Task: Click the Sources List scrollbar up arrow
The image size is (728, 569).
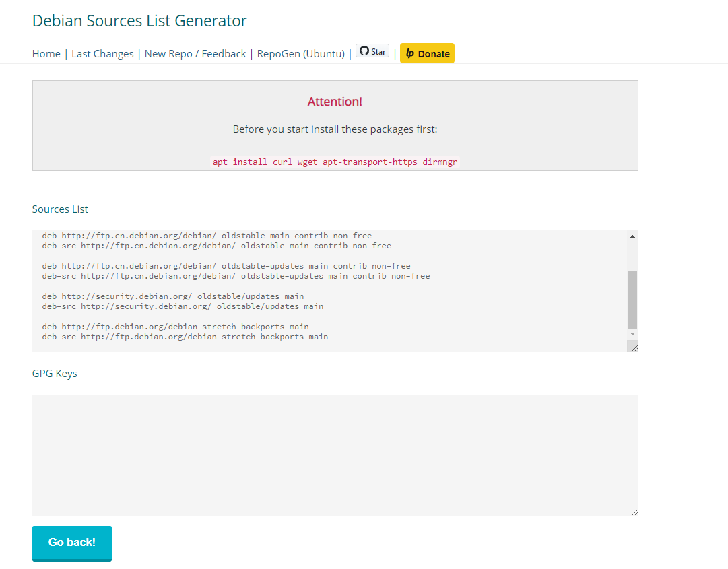Action: click(632, 236)
